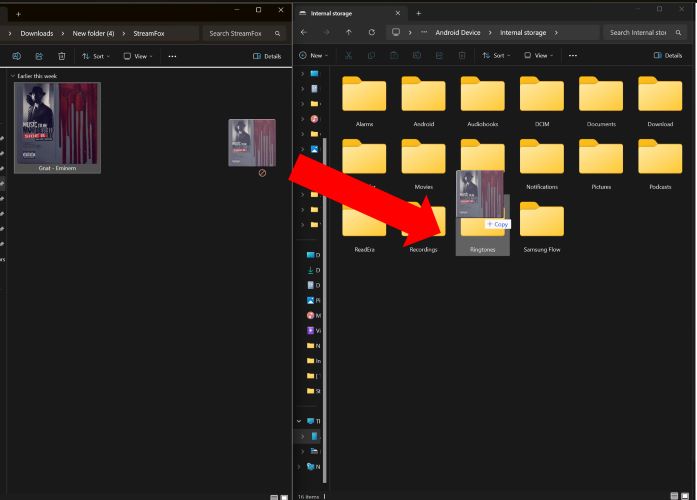Click the Cut scissors icon in toolbar
This screenshot has height=500, width=697.
coord(349,55)
